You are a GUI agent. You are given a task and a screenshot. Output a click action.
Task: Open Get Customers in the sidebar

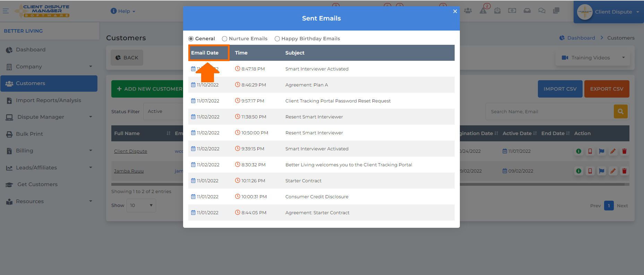(49, 184)
